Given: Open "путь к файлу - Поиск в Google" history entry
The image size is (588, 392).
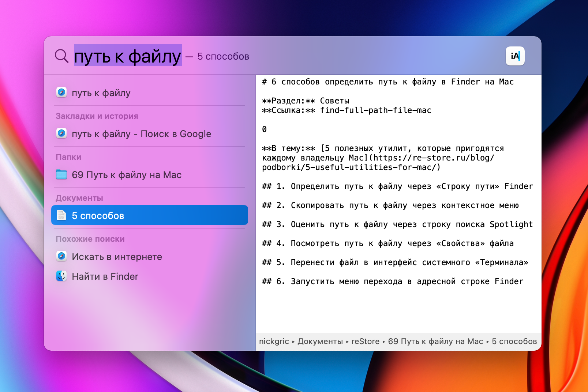Looking at the screenshot, I should point(141,134).
